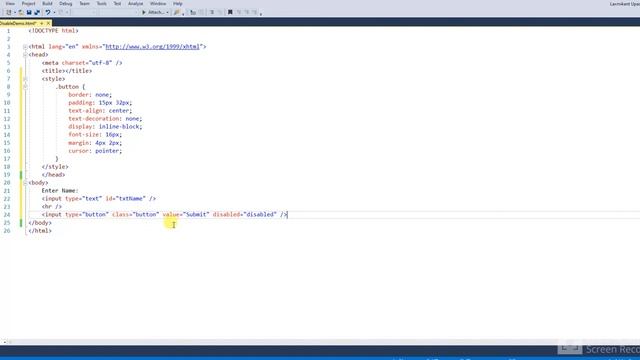Open the Undo history dropdown arrow
The height and width of the screenshot is (360, 640).
(x=54, y=12)
